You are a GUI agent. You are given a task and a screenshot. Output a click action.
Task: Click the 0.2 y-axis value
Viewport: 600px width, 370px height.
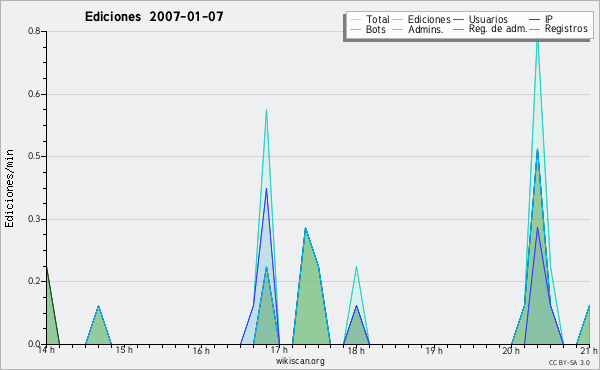[34, 281]
